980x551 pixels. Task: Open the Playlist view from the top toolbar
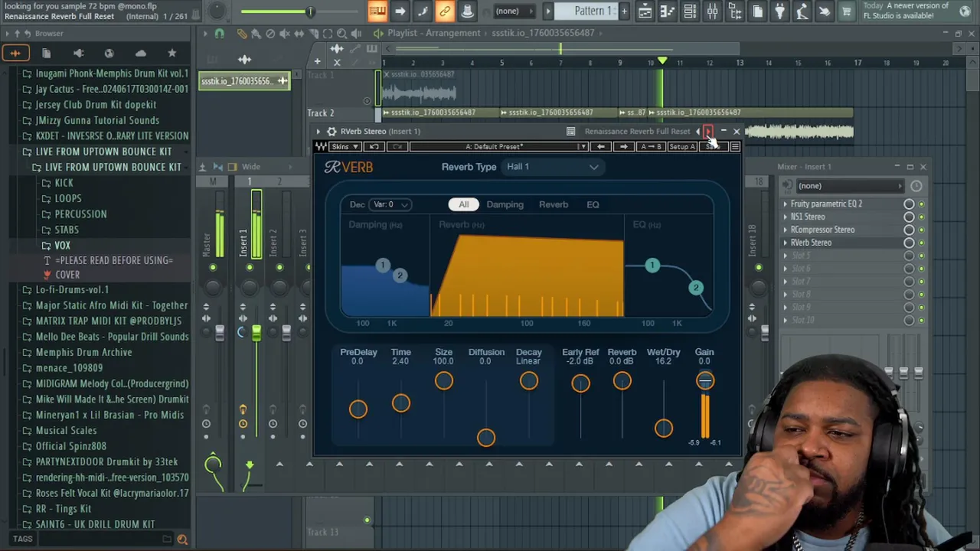(x=645, y=11)
